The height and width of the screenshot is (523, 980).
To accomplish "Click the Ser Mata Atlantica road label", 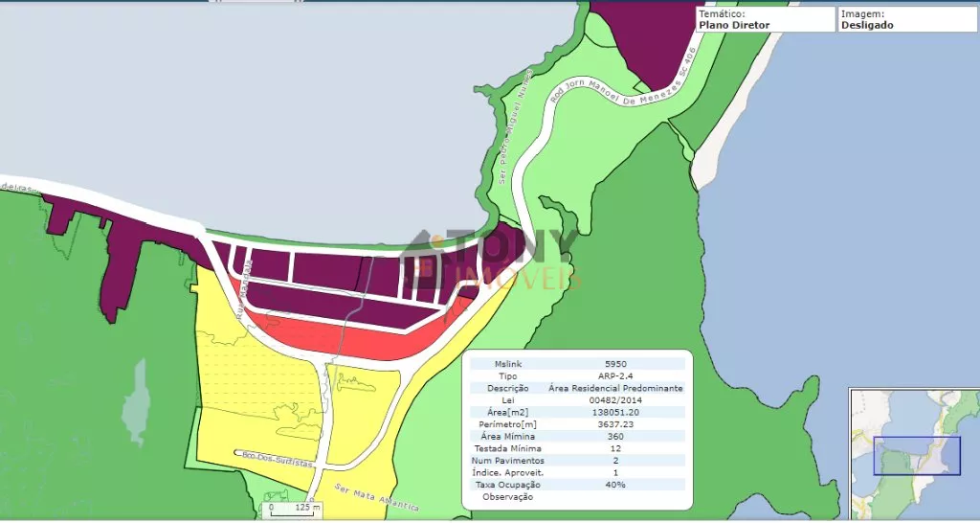I will coord(376,496).
